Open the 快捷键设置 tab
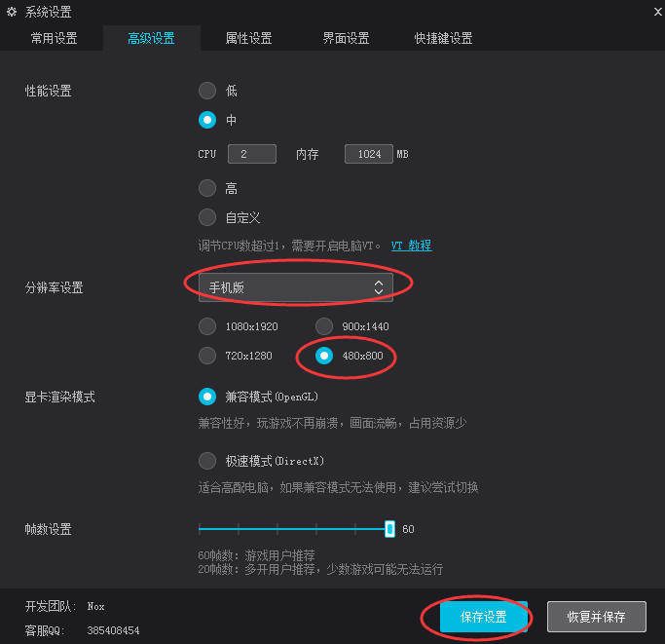Screen dimensions: 665x644 pyautogui.click(x=443, y=38)
